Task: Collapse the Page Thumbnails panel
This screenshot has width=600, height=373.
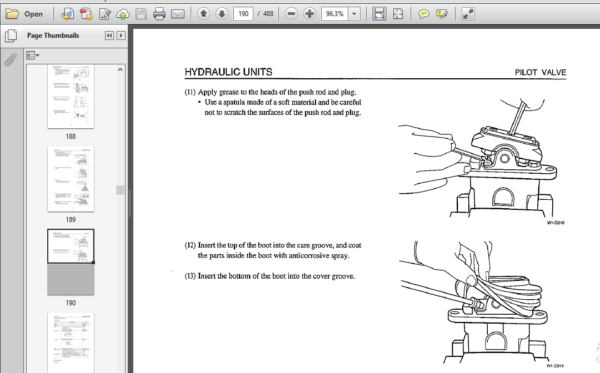Action: [109, 36]
